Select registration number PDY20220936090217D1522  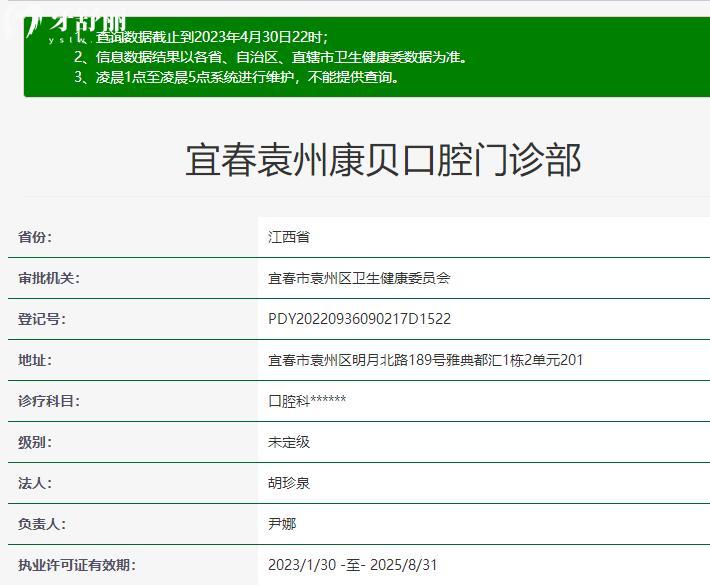(360, 319)
